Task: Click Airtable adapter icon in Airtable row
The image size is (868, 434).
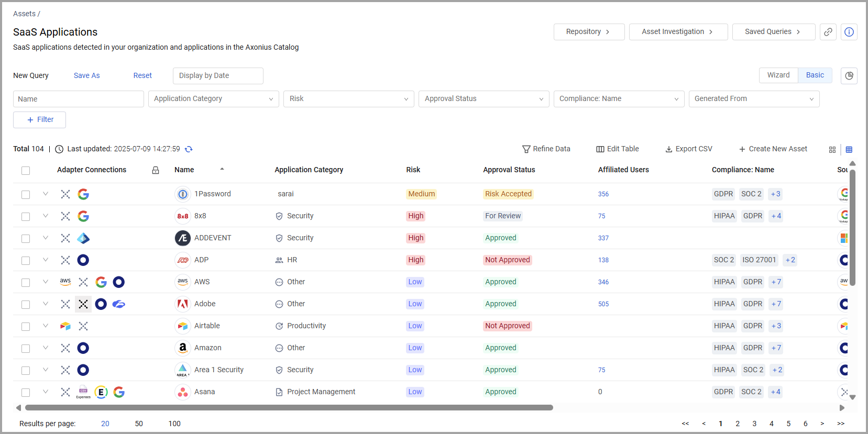Action: click(x=65, y=326)
